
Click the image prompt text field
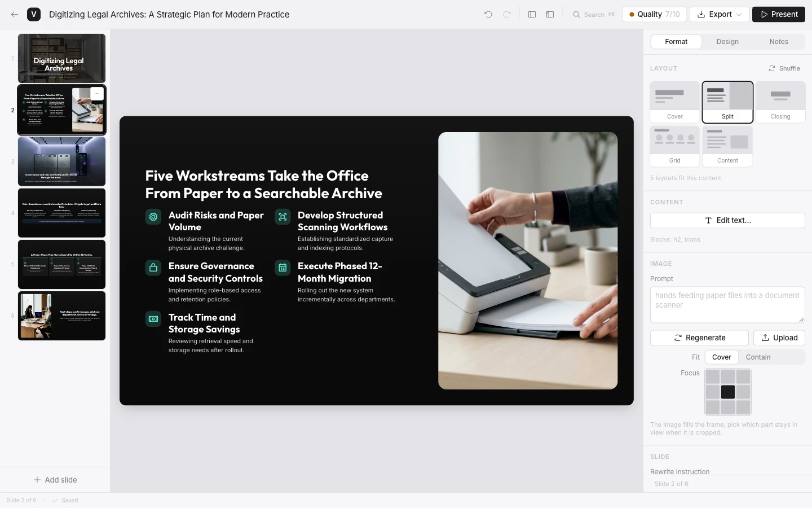coord(727,305)
